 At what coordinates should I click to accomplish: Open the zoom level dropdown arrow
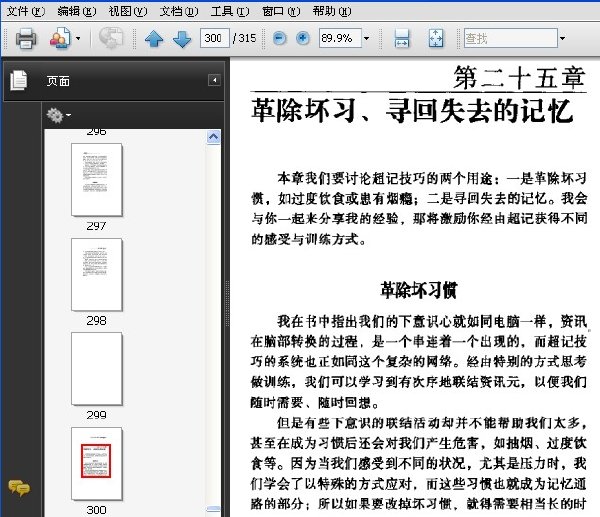tap(366, 38)
